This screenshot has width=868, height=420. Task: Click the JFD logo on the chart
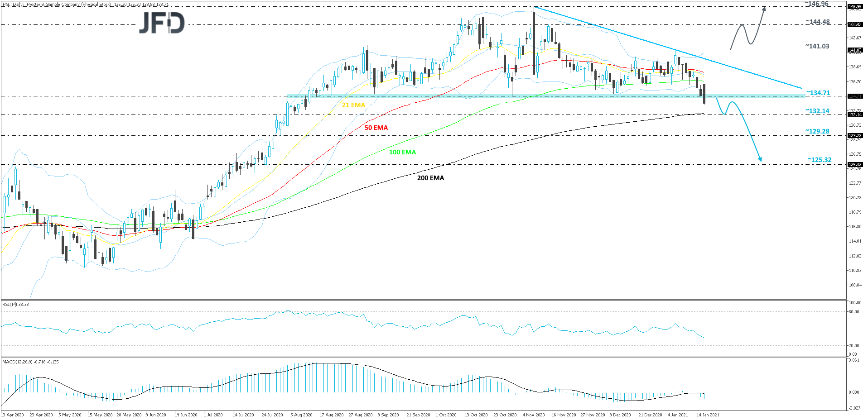coord(162,23)
